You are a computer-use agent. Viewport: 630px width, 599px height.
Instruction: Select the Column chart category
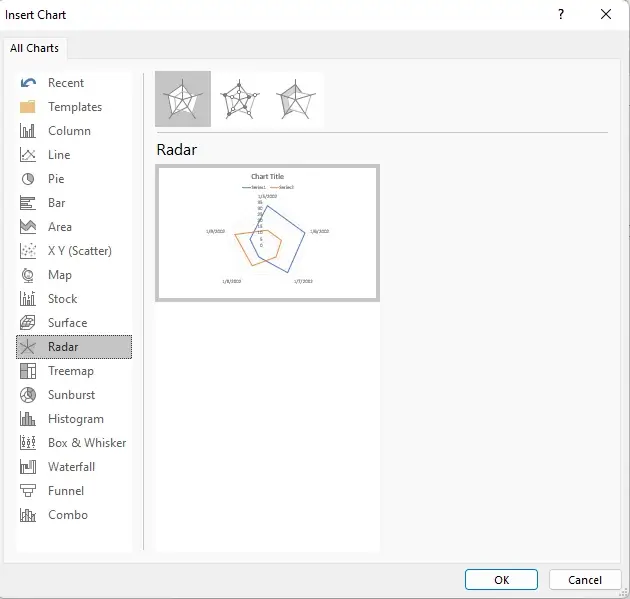point(69,131)
